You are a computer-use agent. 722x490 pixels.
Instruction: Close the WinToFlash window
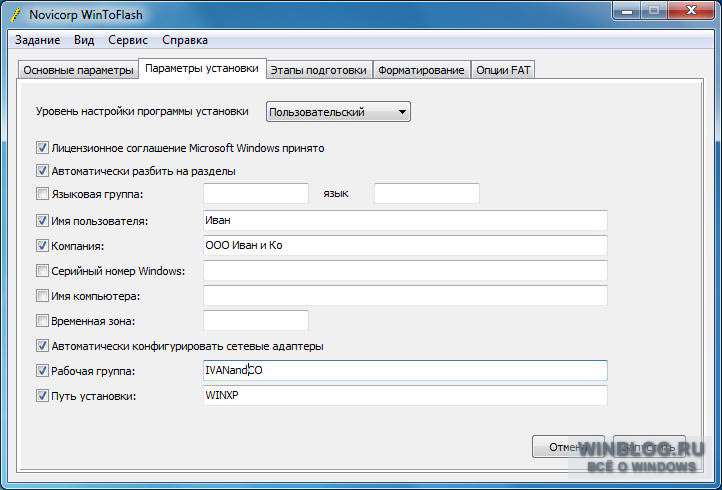(692, 11)
